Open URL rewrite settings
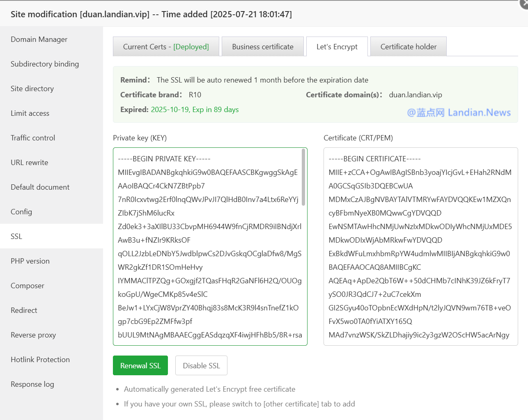 [x=30, y=163]
